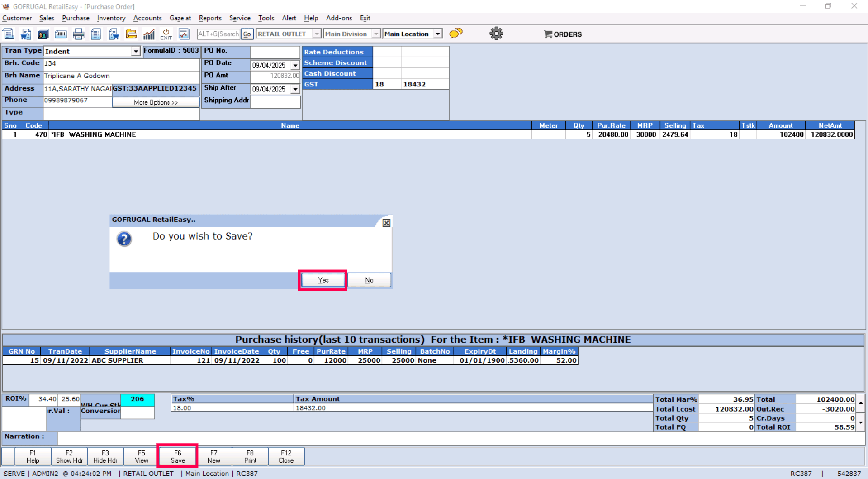Screen dimensions: 868x479
Task: Close the save confirmation dialog with X
Action: [x=386, y=223]
